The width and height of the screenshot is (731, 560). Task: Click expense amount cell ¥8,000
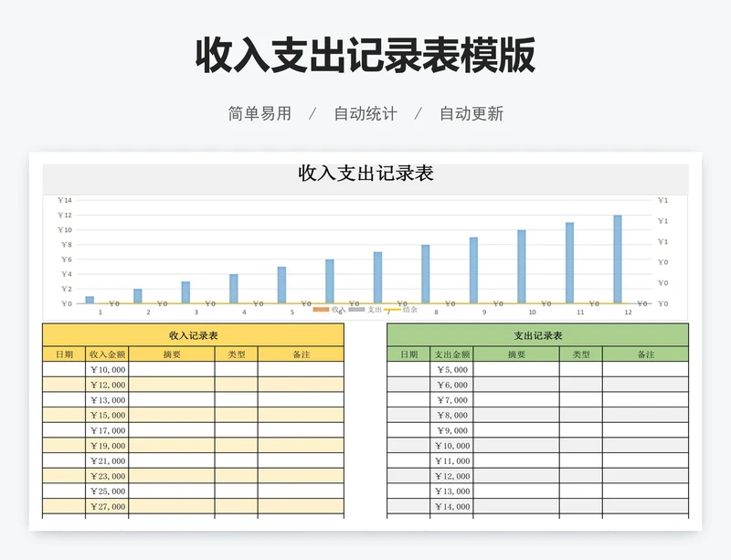click(451, 415)
